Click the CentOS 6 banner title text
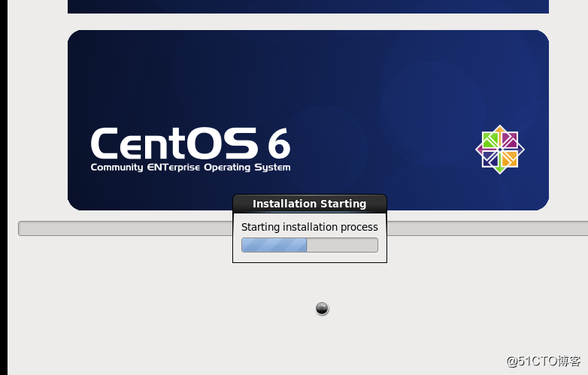 click(x=190, y=144)
